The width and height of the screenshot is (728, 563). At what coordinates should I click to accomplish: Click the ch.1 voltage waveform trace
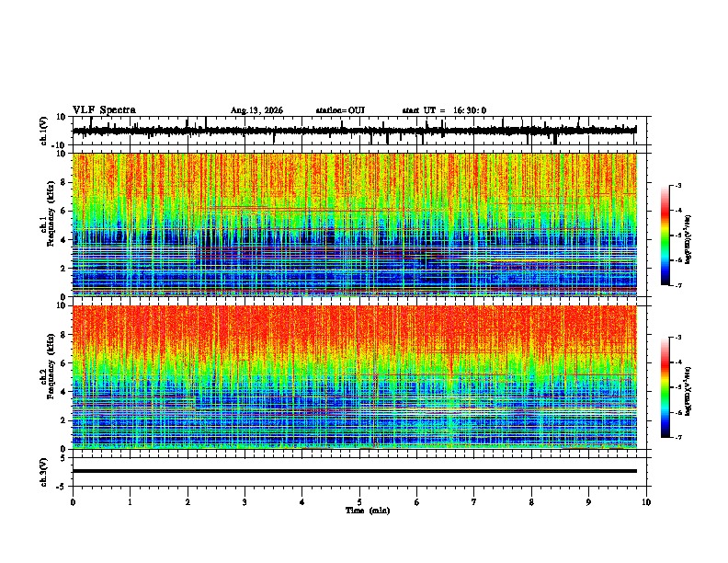click(355, 131)
